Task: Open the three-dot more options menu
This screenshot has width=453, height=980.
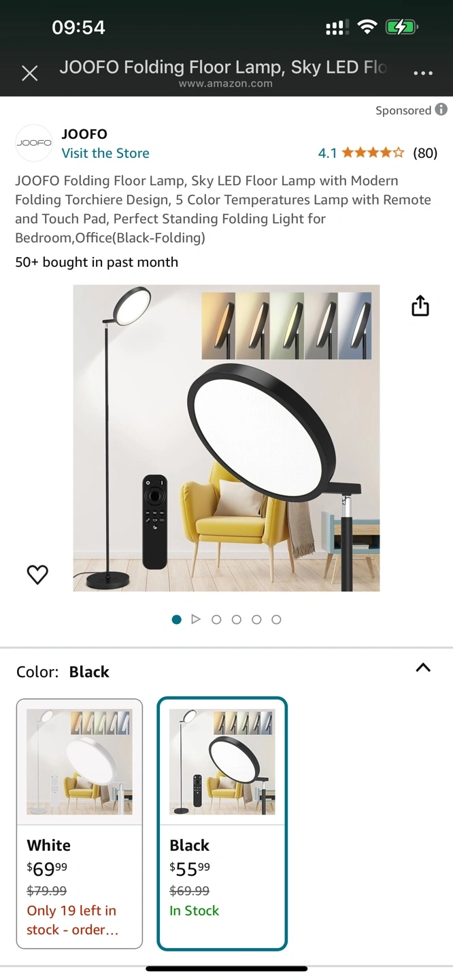Action: pos(423,73)
